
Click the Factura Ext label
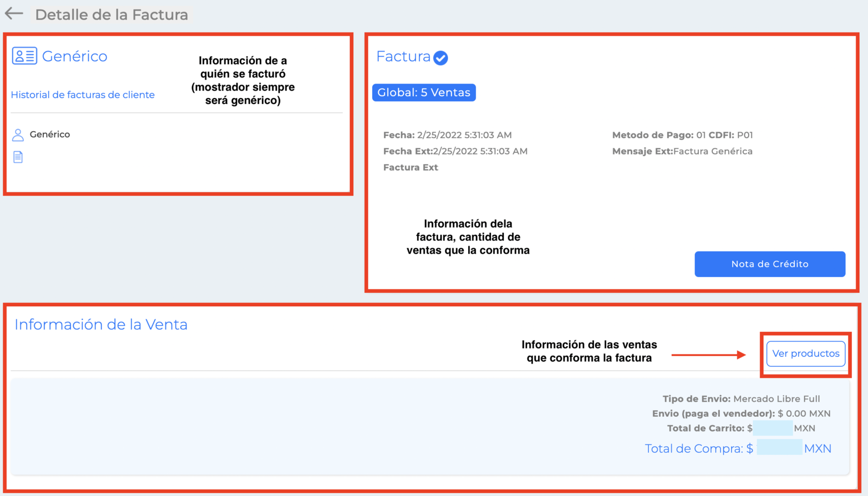pyautogui.click(x=411, y=168)
